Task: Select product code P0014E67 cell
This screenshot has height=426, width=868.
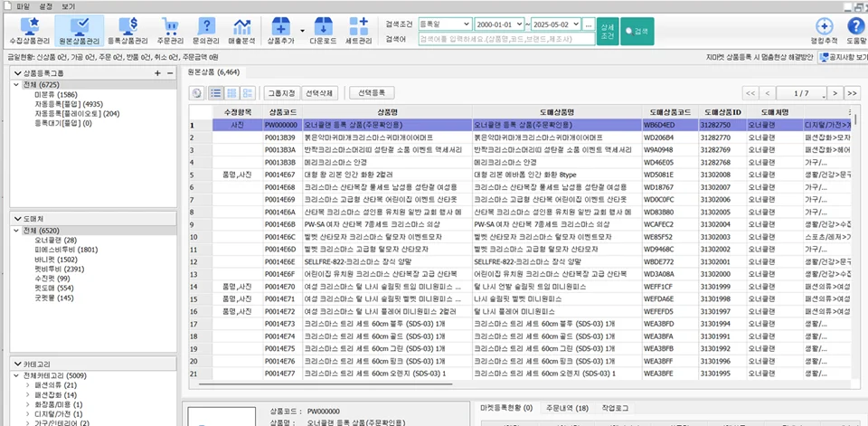Action: [x=282, y=175]
